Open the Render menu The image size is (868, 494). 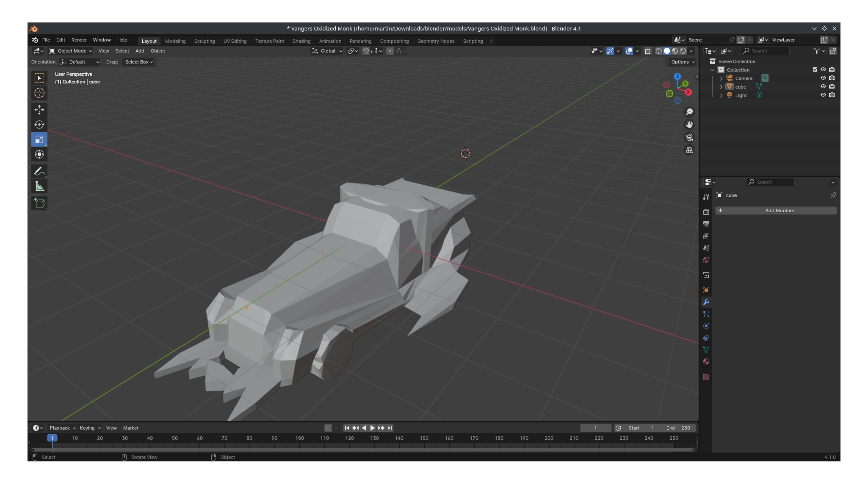(x=79, y=40)
